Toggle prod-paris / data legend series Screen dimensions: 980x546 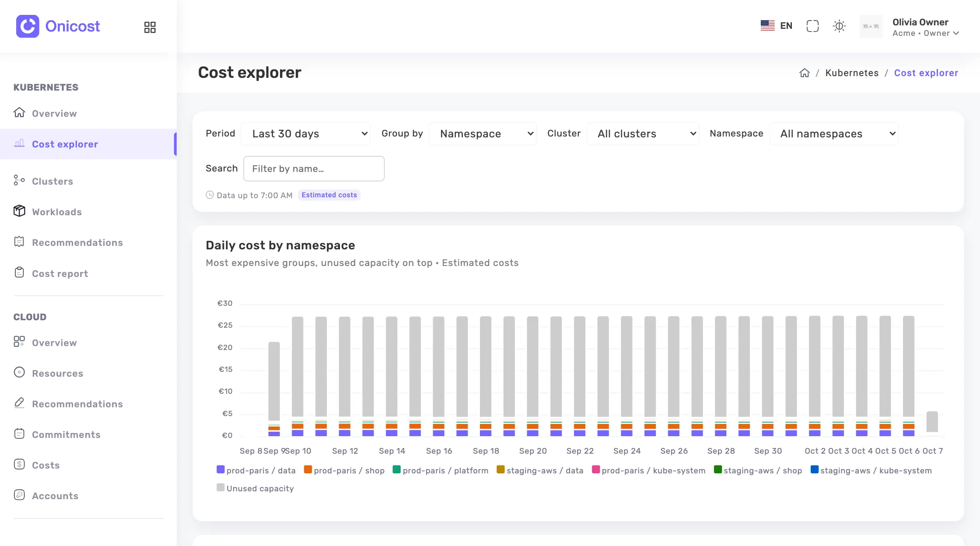tap(256, 470)
